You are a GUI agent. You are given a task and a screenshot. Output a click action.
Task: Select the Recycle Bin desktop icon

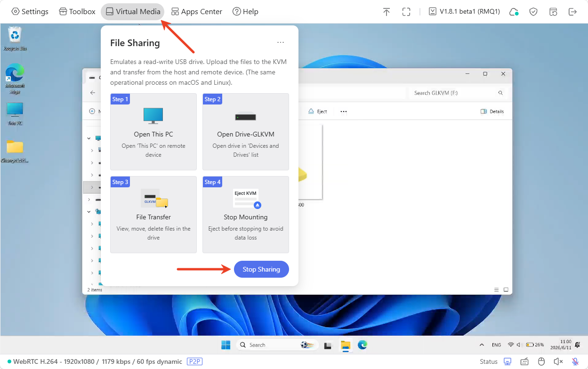[15, 39]
